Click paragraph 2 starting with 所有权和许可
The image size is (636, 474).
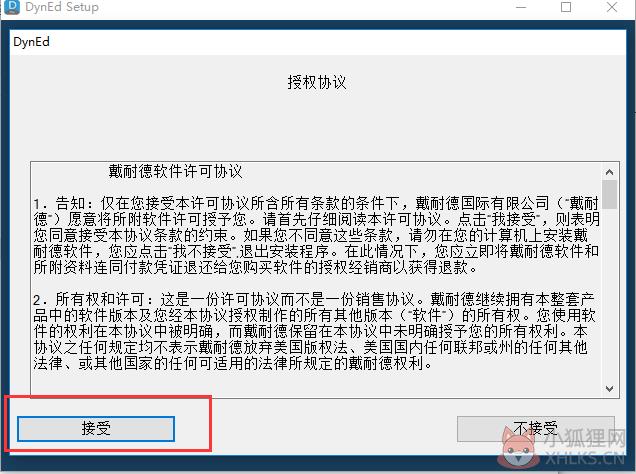(x=314, y=331)
